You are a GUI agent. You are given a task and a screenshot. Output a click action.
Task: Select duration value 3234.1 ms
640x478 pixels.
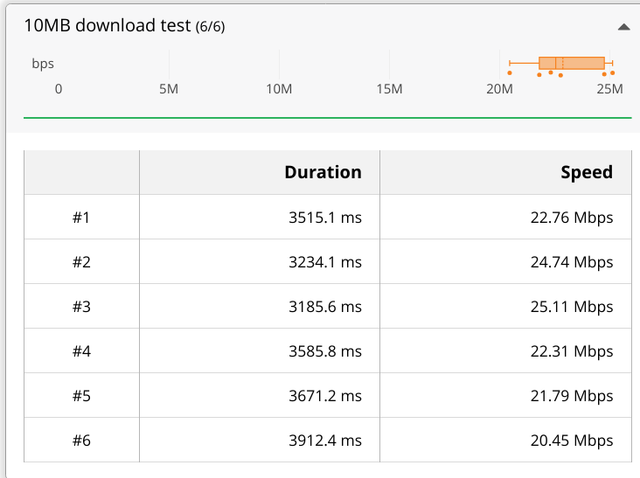325,262
